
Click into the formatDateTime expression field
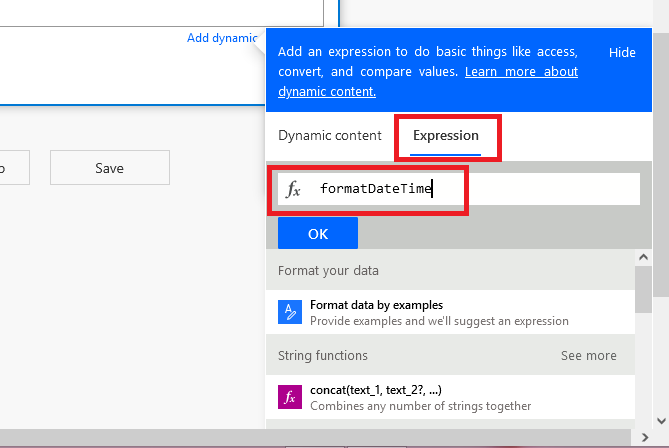coord(470,189)
